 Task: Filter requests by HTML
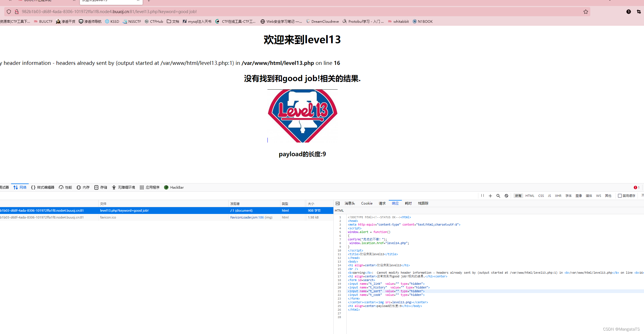pyautogui.click(x=530, y=196)
